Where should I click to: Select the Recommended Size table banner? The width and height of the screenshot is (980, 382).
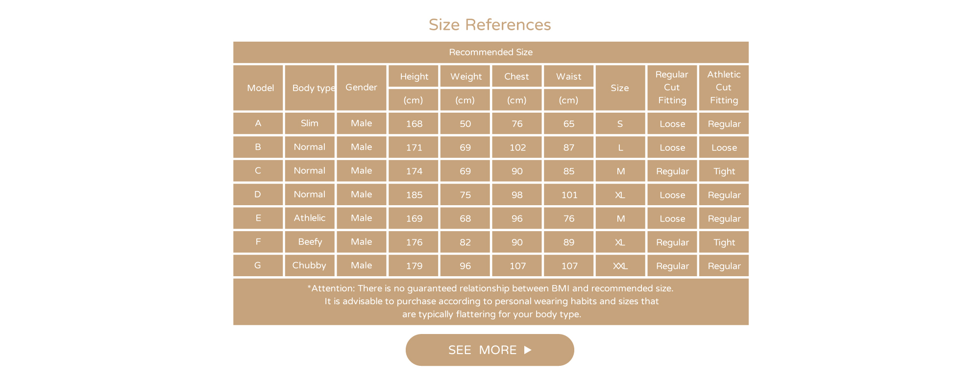pyautogui.click(x=490, y=52)
